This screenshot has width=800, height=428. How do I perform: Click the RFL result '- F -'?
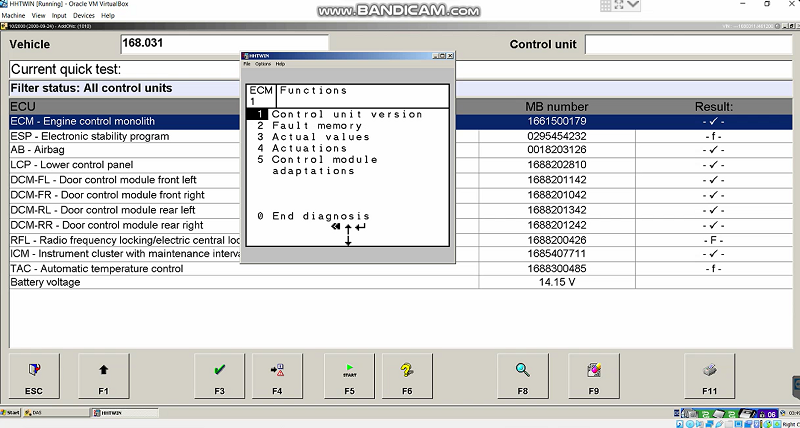click(713, 240)
